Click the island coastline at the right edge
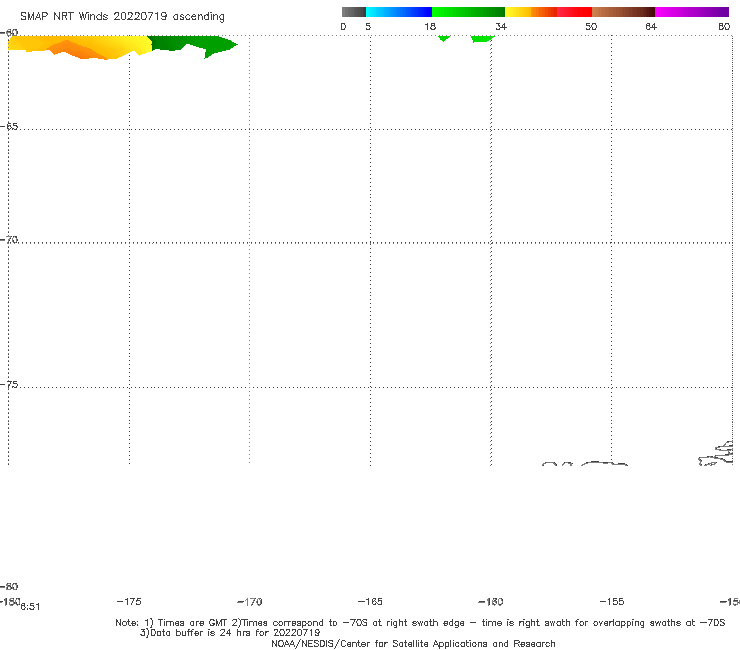Viewport: 740px width, 650px height. click(716, 454)
